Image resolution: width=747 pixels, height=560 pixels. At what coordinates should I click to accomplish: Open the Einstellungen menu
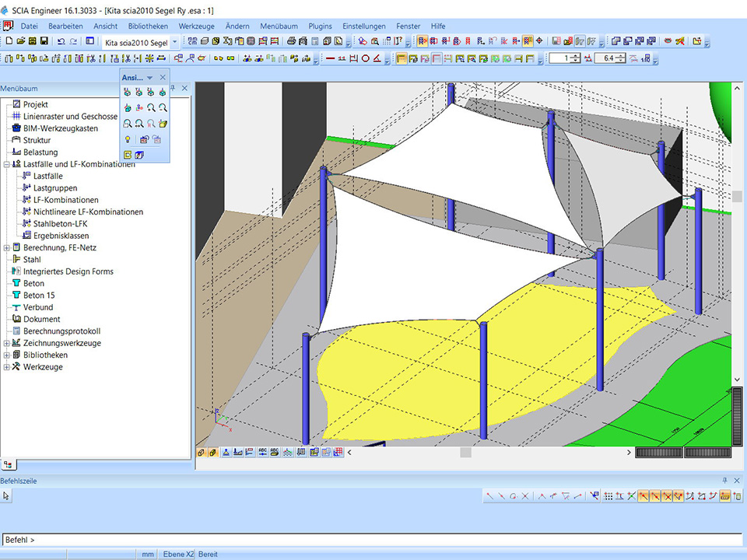[364, 26]
